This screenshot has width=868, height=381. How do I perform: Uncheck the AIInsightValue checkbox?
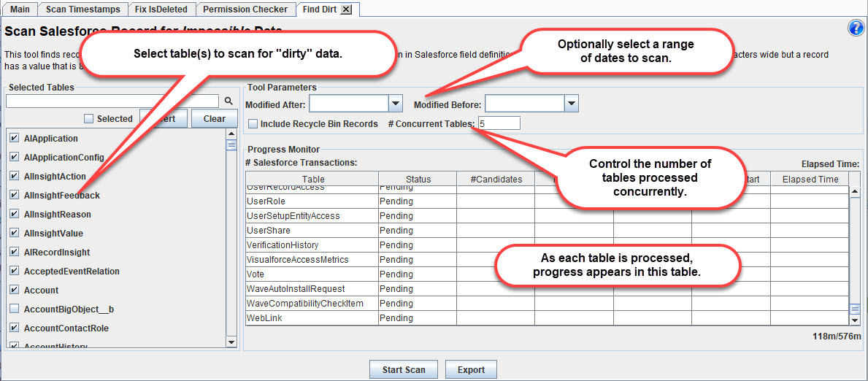tap(15, 233)
